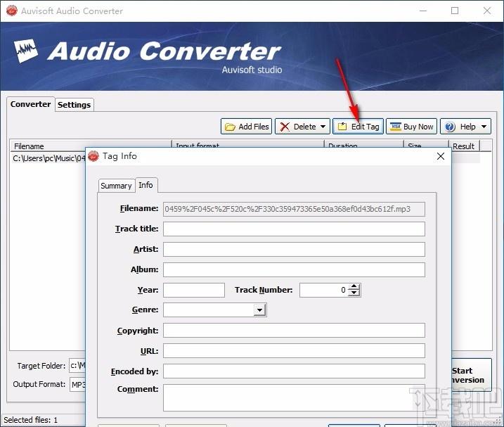Open the Summary tab in Tag Info

116,186
